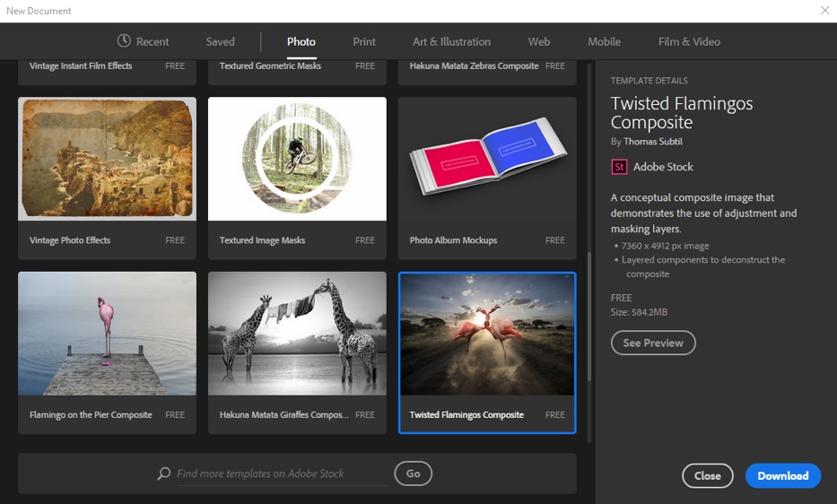Choose the Textured Image Masks template
The width and height of the screenshot is (837, 504).
297,160
